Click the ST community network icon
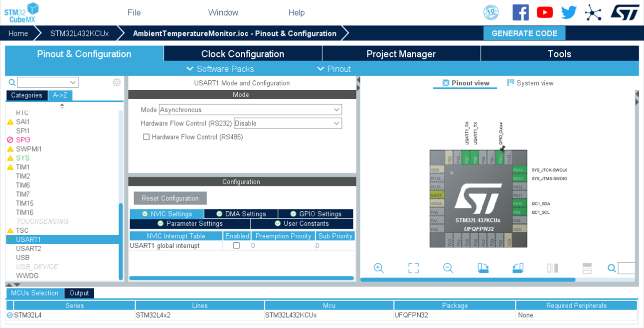 593,12
